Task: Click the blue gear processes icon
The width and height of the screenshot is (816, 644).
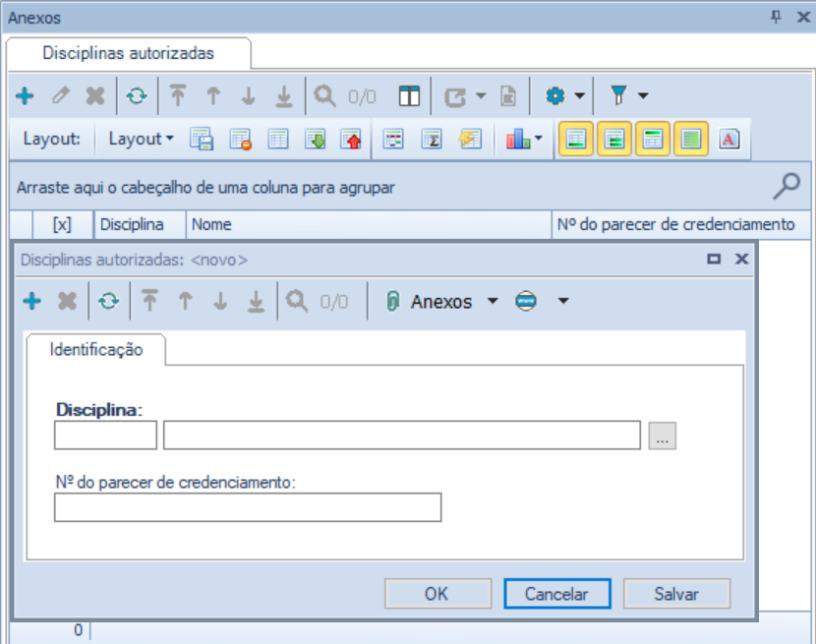Action: coord(555,95)
